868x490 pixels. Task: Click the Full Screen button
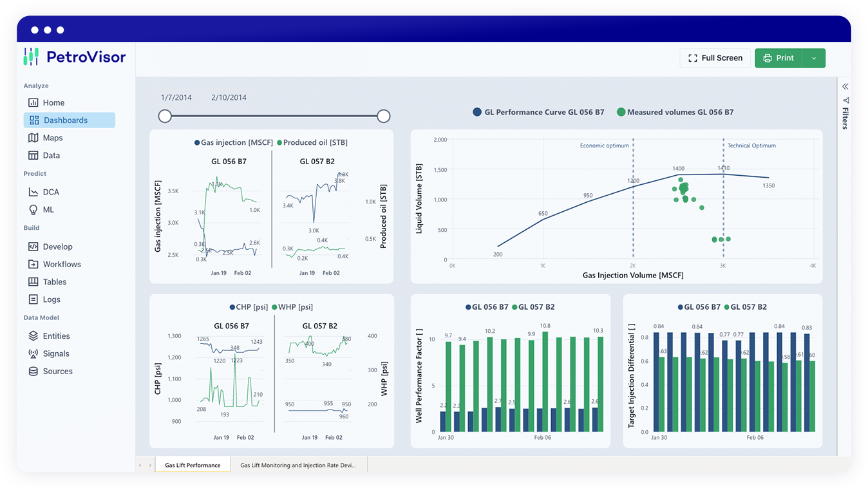[x=715, y=58]
